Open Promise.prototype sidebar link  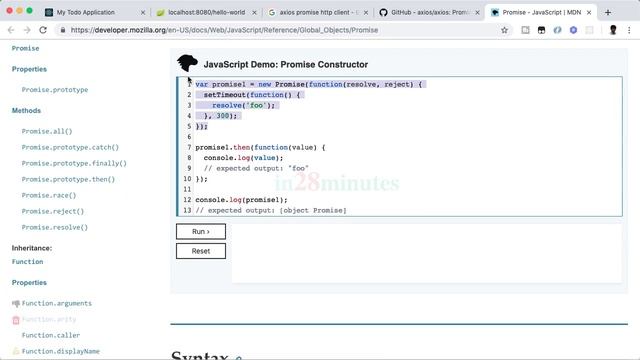tap(55, 89)
